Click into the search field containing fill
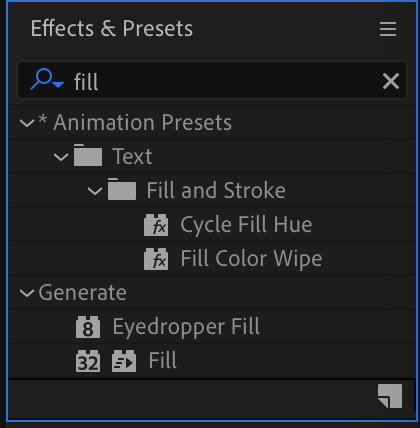 pyautogui.click(x=212, y=80)
